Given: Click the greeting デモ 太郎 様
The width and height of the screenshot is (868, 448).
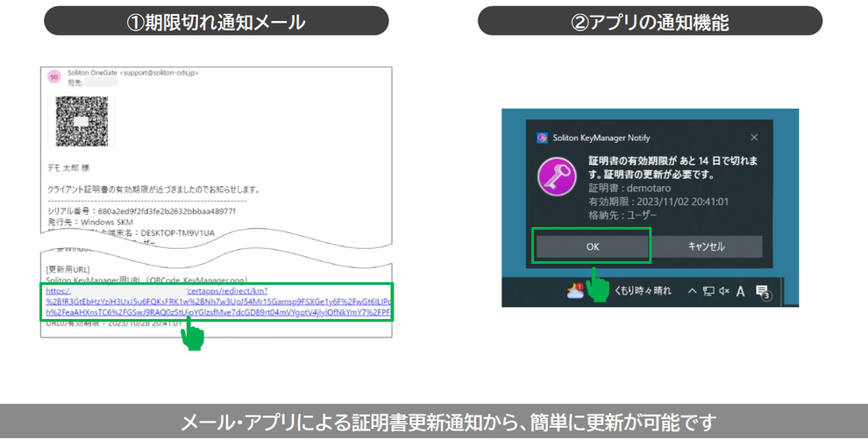Looking at the screenshot, I should click(68, 167).
